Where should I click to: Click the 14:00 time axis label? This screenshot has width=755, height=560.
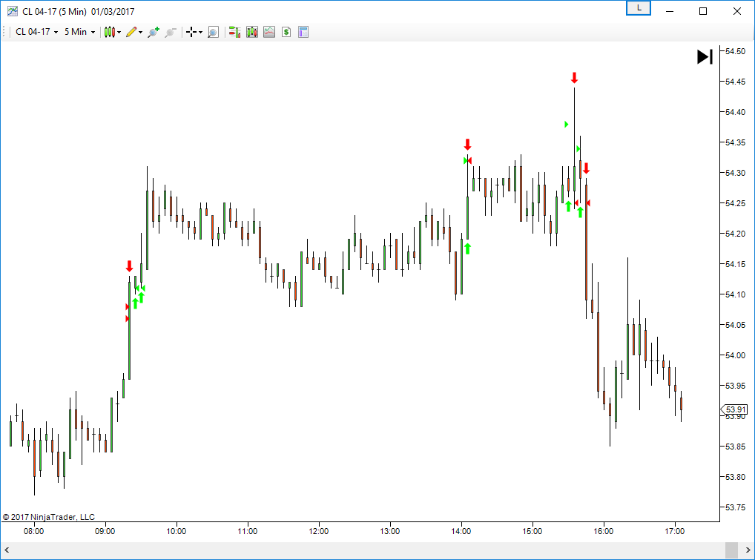461,531
